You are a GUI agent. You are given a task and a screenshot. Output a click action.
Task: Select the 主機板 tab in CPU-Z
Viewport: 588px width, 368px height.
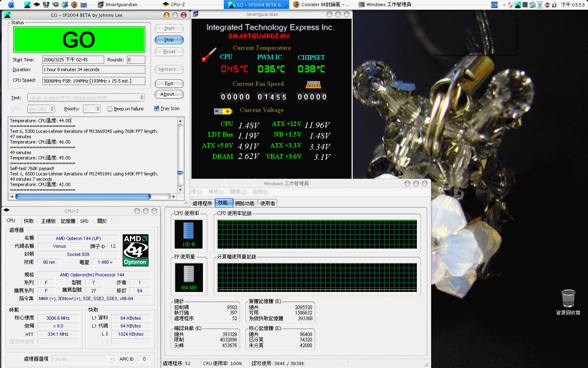click(48, 221)
